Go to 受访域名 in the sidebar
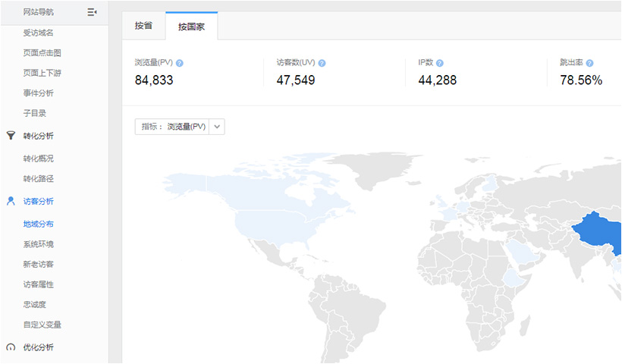This screenshot has height=364, width=622. tap(39, 33)
